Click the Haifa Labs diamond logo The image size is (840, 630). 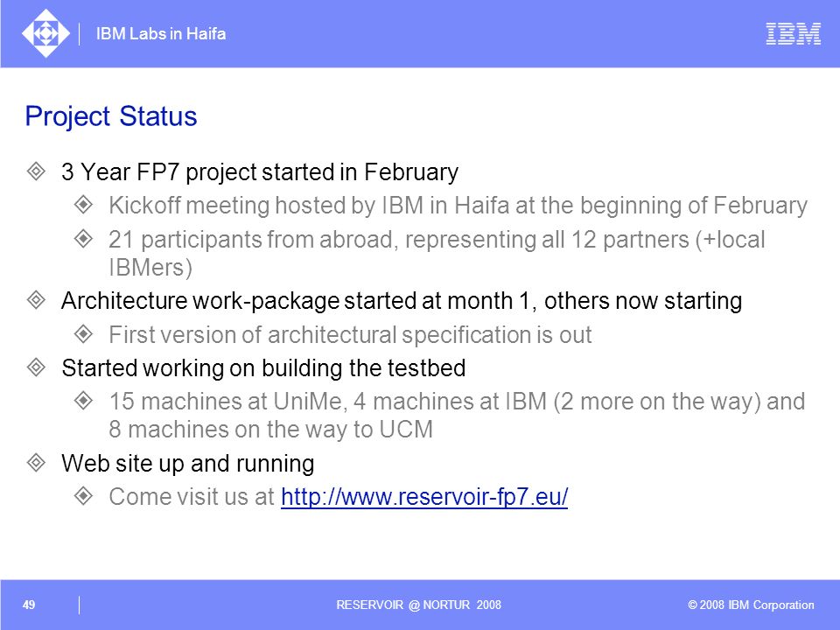point(45,33)
